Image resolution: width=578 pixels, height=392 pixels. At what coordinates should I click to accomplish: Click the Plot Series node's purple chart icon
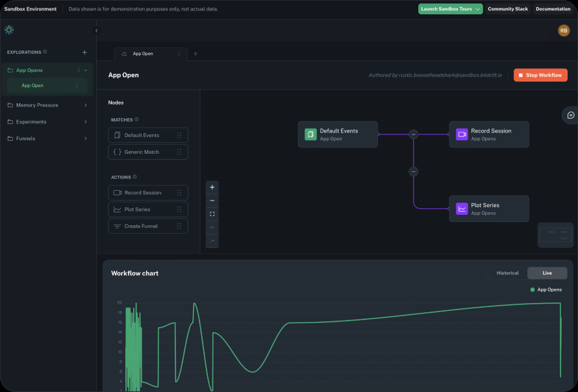coord(462,209)
